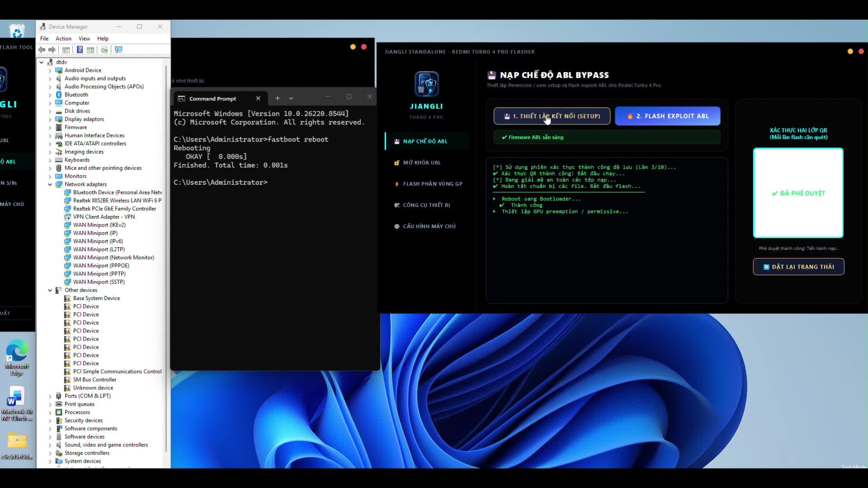The height and width of the screenshot is (488, 868).
Task: Click the Command Prompt line C:\Users\Administrator>
Action: 221,183
